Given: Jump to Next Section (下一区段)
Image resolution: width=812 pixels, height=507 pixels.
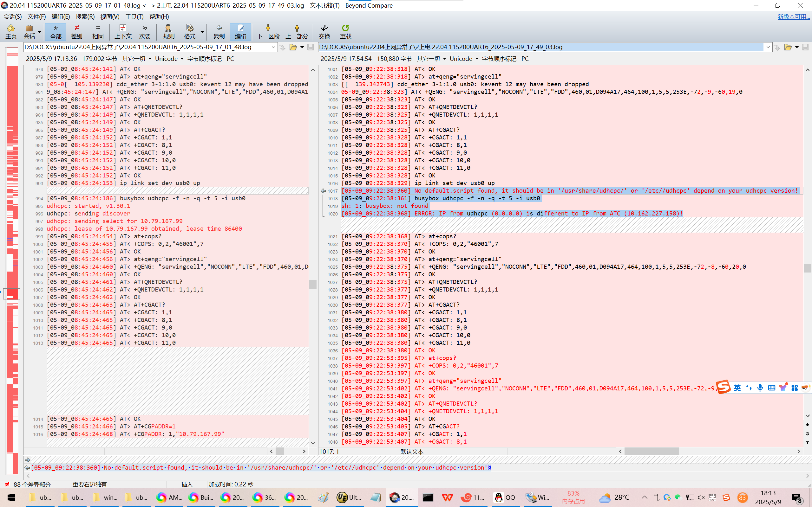Looking at the screenshot, I should coord(268,31).
